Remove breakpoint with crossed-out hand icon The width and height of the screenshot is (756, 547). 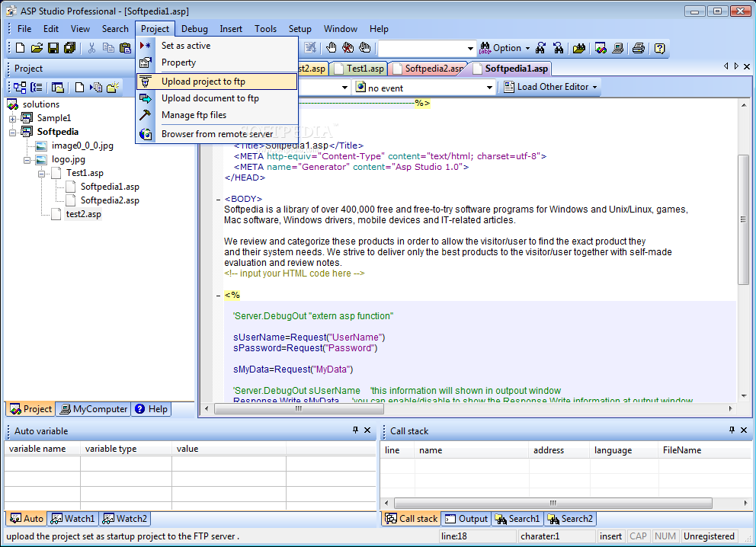click(348, 48)
